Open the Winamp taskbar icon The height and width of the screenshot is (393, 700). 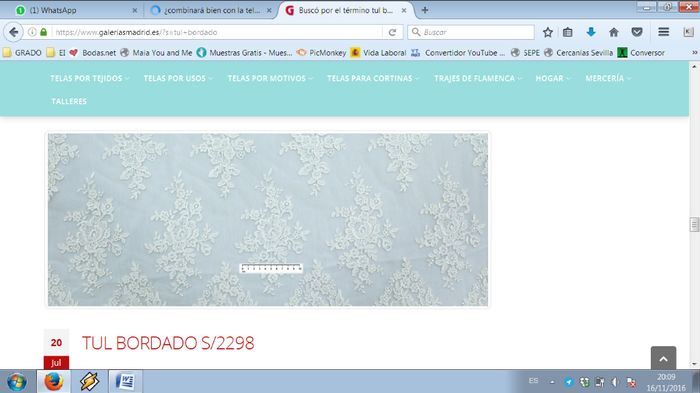coord(89,382)
